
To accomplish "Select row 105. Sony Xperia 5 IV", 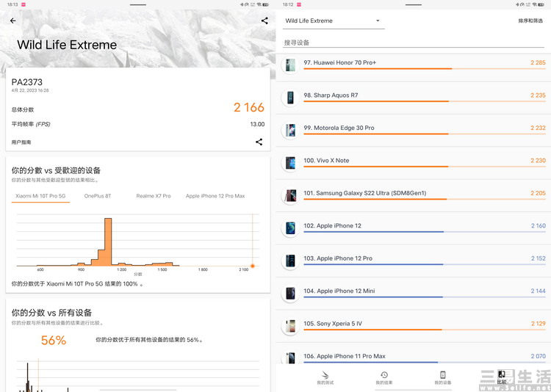I will 414,327.
